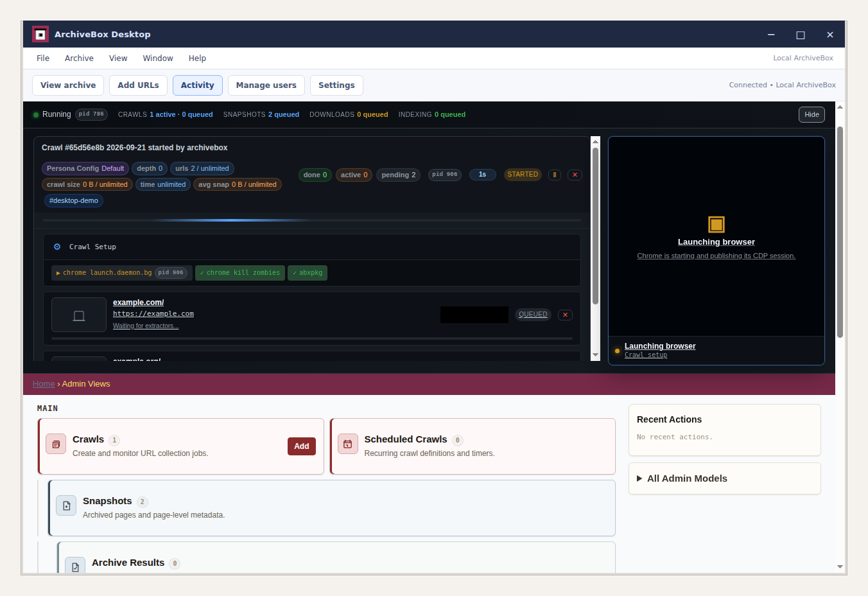Image resolution: width=868 pixels, height=596 pixels.
Task: Click the Waiting for extractors link
Action: pyautogui.click(x=146, y=326)
